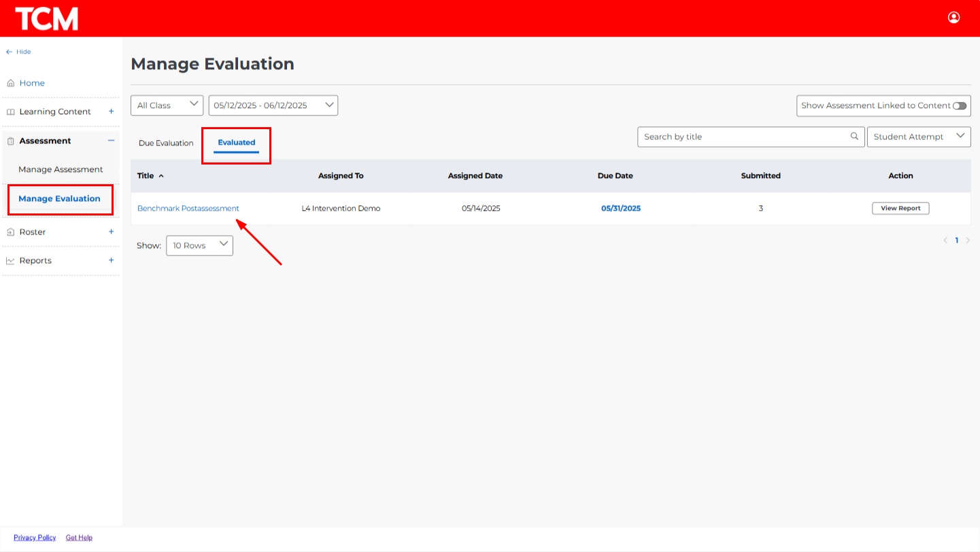
Task: Go to next page arrow
Action: pyautogui.click(x=968, y=240)
